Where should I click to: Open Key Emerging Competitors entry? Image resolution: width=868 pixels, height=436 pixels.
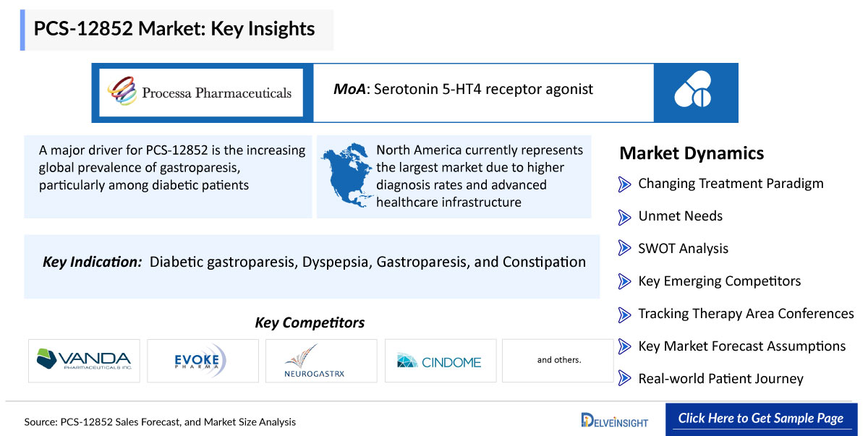click(x=719, y=281)
